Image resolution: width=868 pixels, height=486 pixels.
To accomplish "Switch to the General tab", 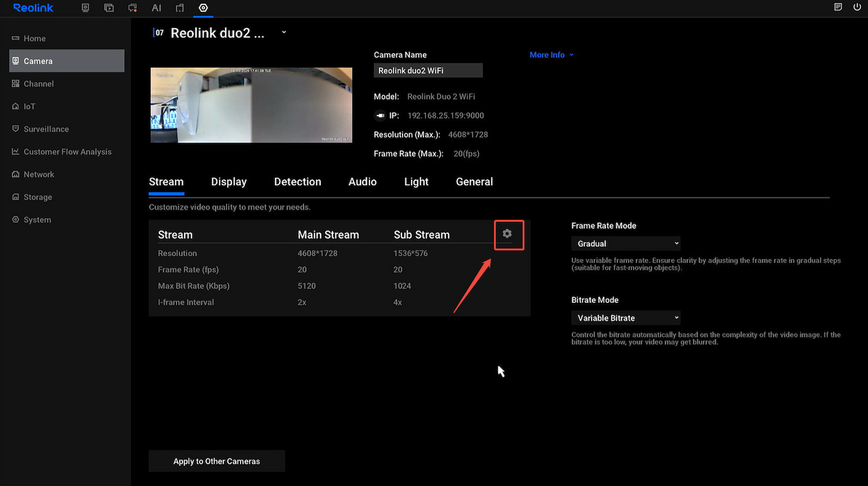I will tap(474, 182).
